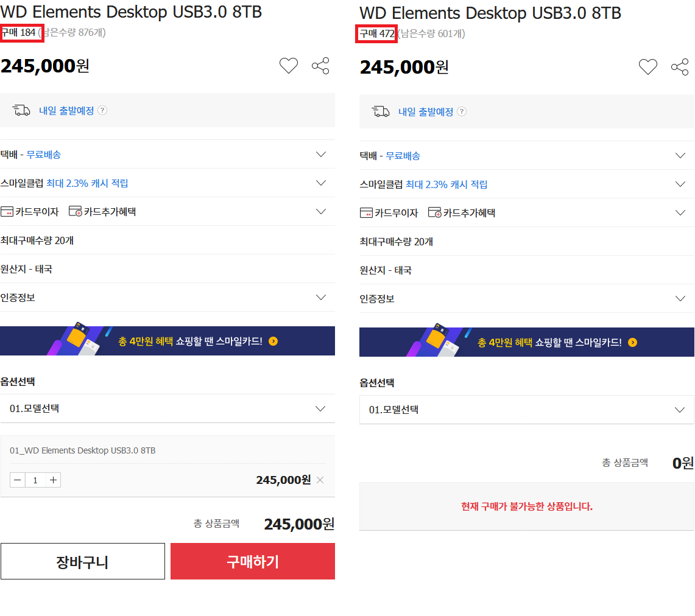695x616 pixels.
Task: Click the share icon in the 472-purchase listing
Action: 680,67
